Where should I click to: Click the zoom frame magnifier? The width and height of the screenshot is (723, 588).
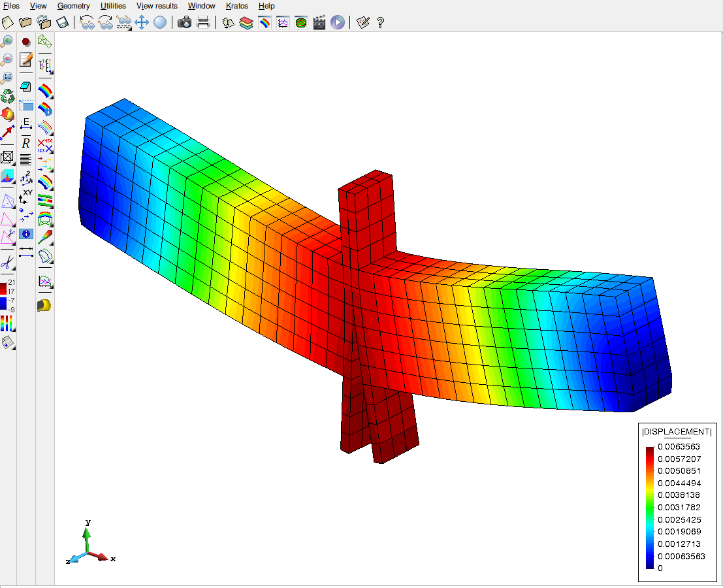(7, 78)
